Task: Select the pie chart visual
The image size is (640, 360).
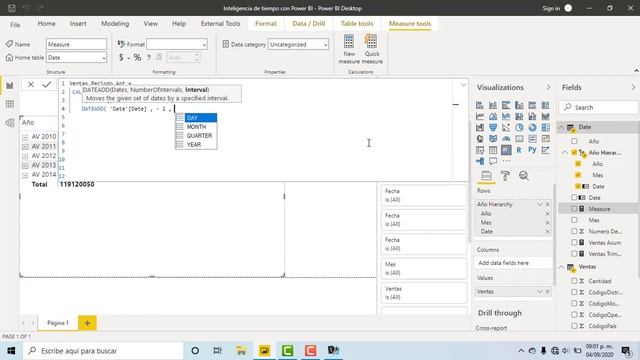Action: coord(519,128)
